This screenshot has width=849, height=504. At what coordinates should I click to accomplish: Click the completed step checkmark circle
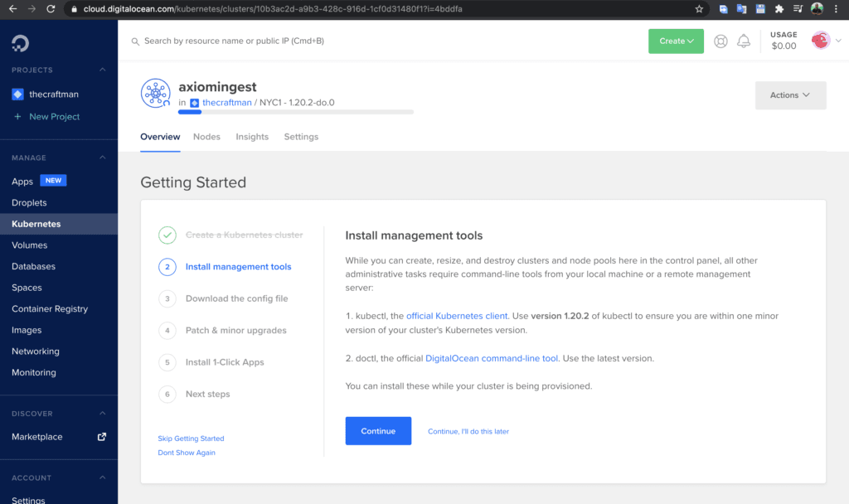[167, 235]
